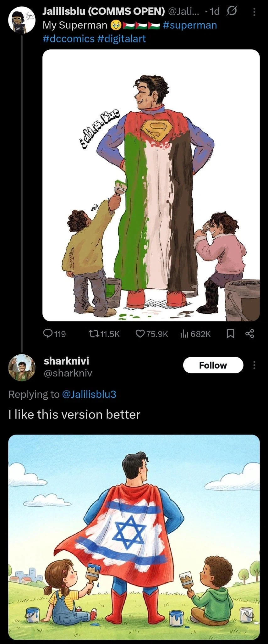
Task: Tap the Jalilisblu (COMMS OPEN) display name
Action: pos(104,11)
